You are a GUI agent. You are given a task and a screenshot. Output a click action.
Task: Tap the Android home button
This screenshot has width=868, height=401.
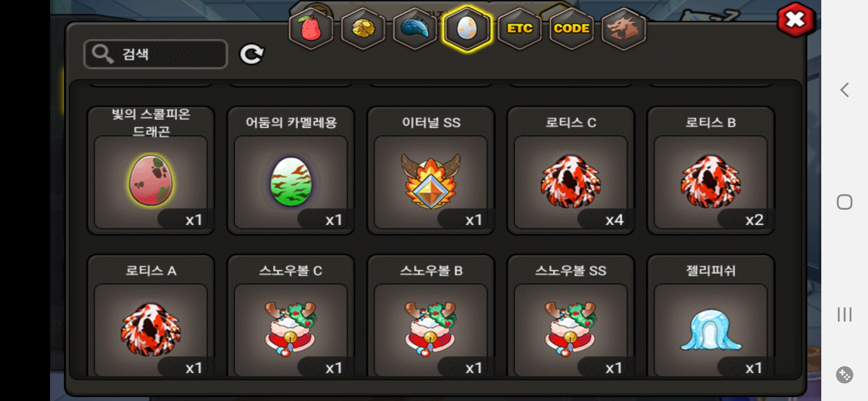tap(845, 202)
